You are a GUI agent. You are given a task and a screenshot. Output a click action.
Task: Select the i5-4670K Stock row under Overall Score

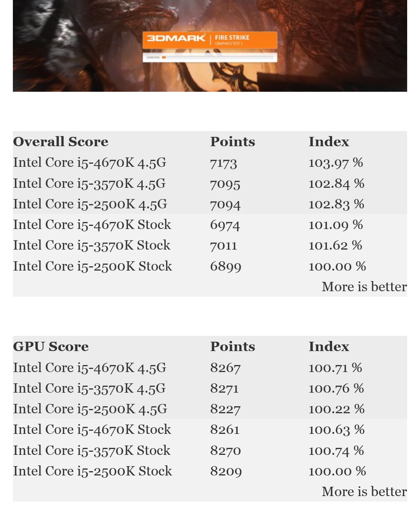92,225
